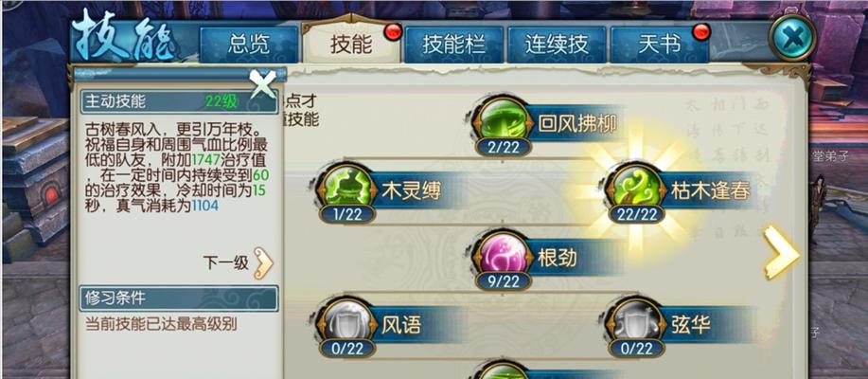The height and width of the screenshot is (379, 868).
Task: Click the 主动技能 header bar
Action: tap(178, 102)
